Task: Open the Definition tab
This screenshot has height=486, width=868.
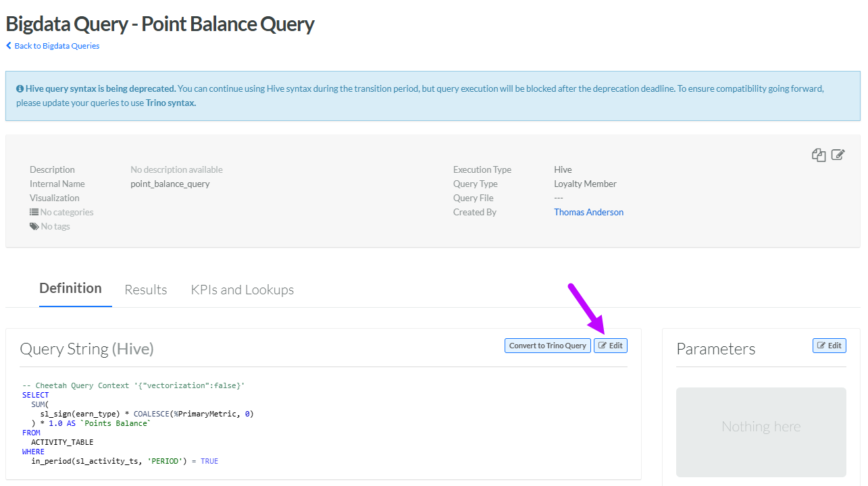Action: 70,288
